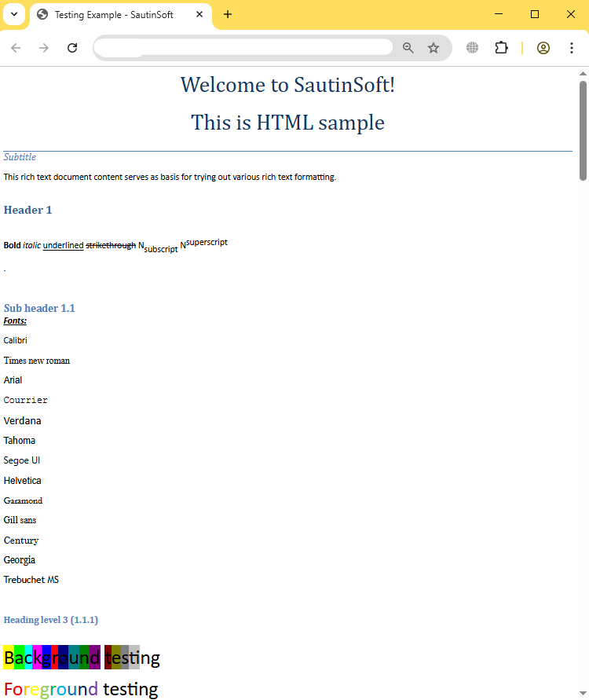The width and height of the screenshot is (589, 700).
Task: Click the 'Garamond' font line
Action: click(23, 500)
